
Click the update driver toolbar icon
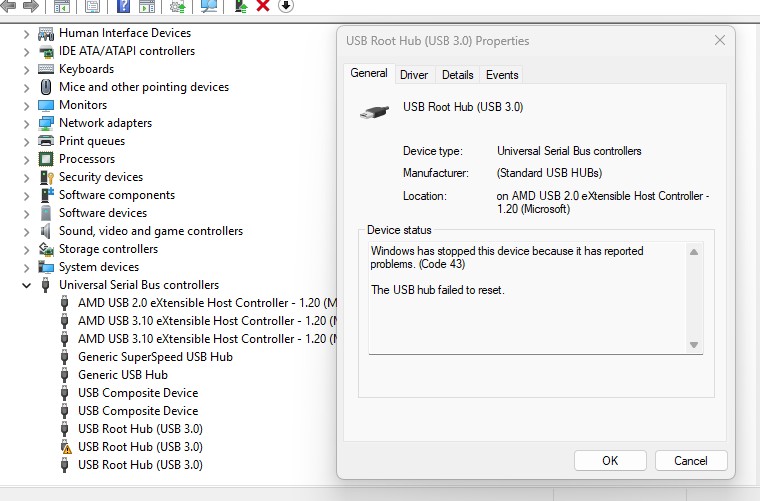coord(241,6)
